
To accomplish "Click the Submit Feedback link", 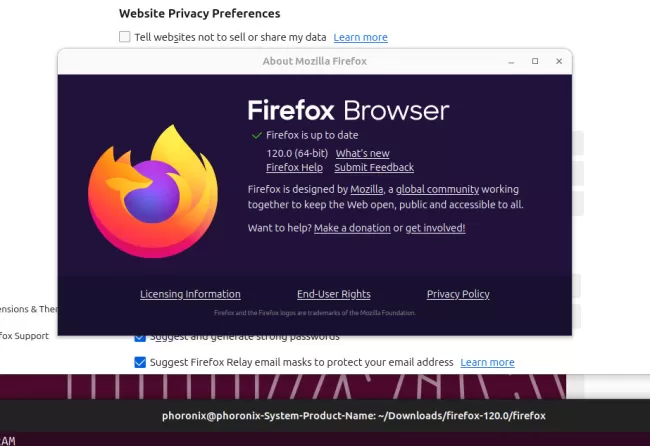I will (374, 168).
